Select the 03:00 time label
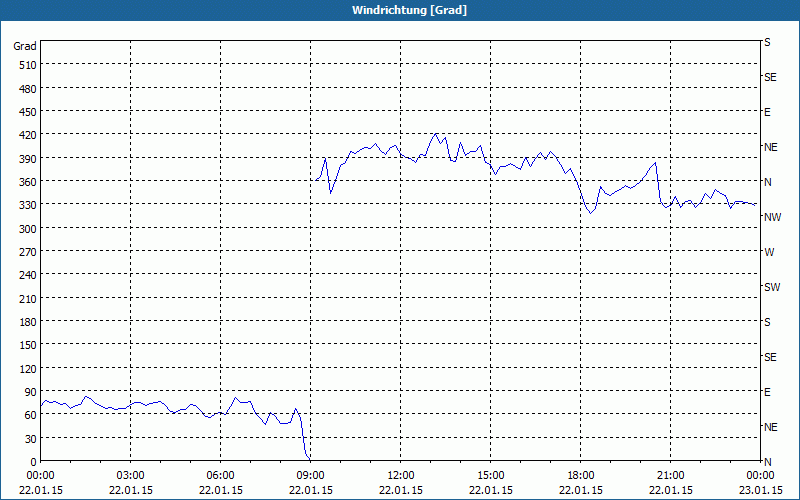 [130, 476]
